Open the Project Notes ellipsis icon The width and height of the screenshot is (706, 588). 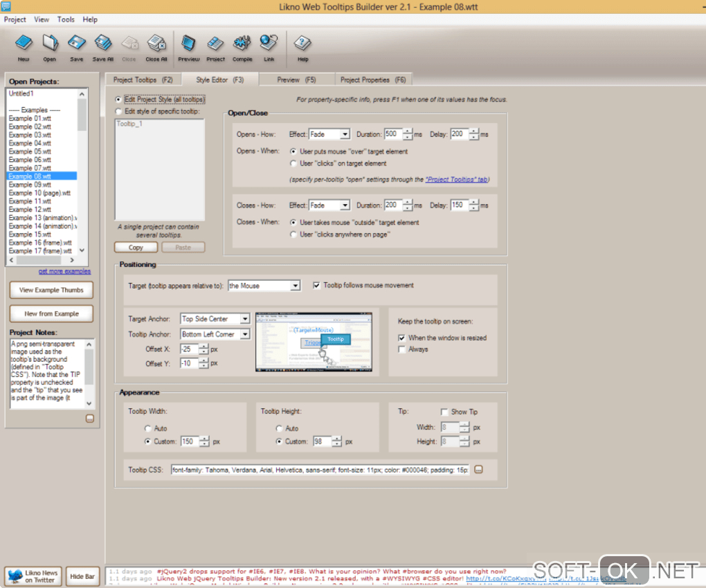click(x=89, y=419)
